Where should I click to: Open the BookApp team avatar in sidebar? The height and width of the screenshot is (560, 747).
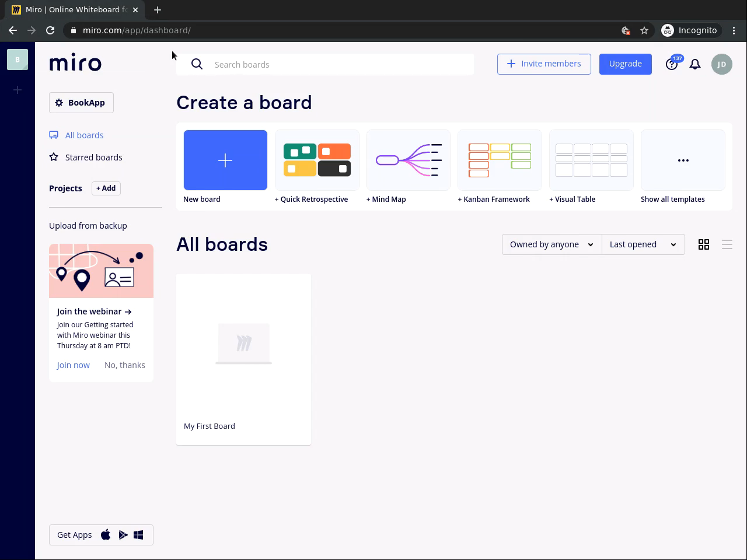[x=18, y=60]
